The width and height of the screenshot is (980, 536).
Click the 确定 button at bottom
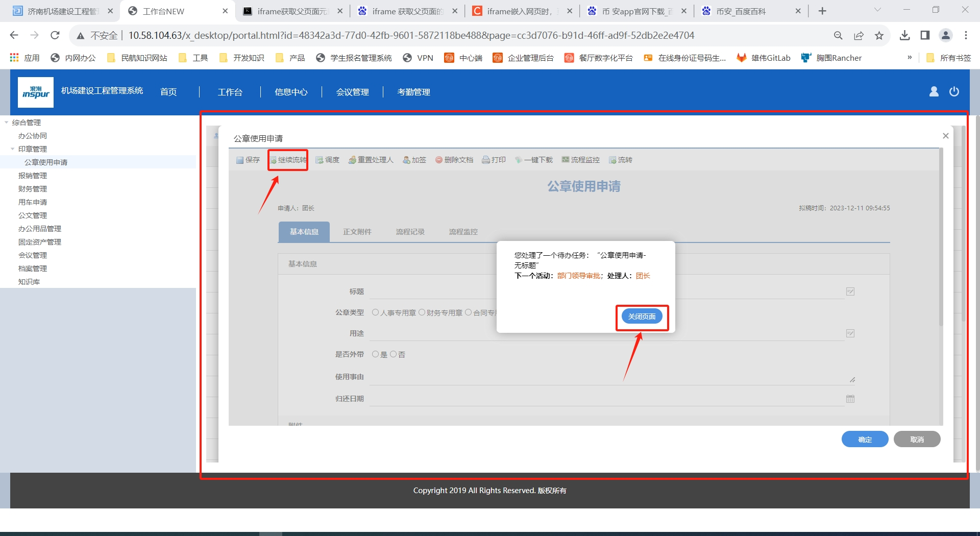coord(865,440)
